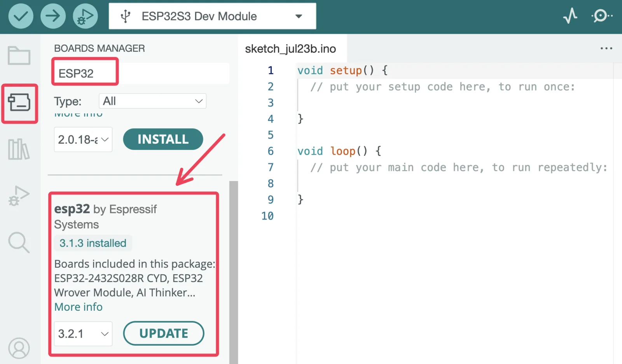Click line number 10 in the gutter

click(x=267, y=216)
